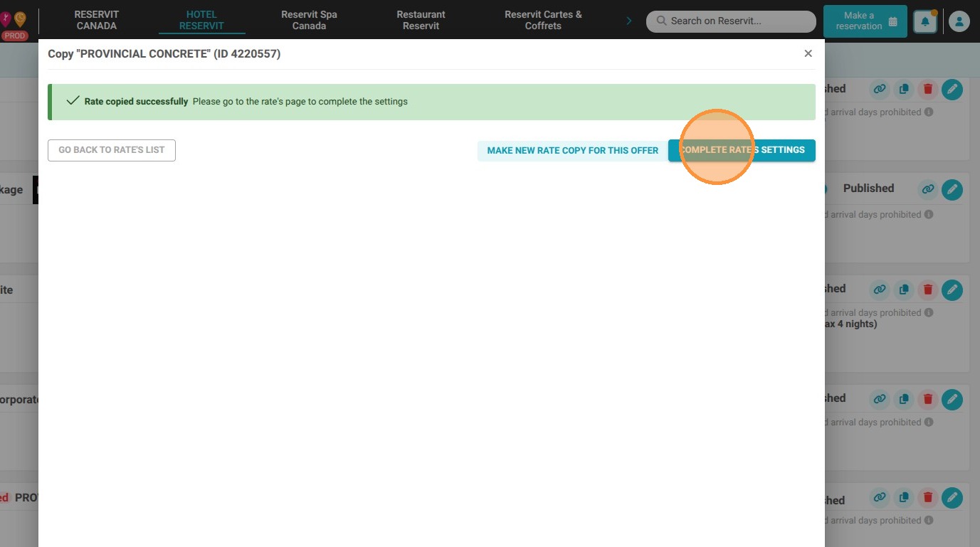Copy the rate in the 'orporate' row
The width and height of the screenshot is (980, 547).
click(x=904, y=399)
